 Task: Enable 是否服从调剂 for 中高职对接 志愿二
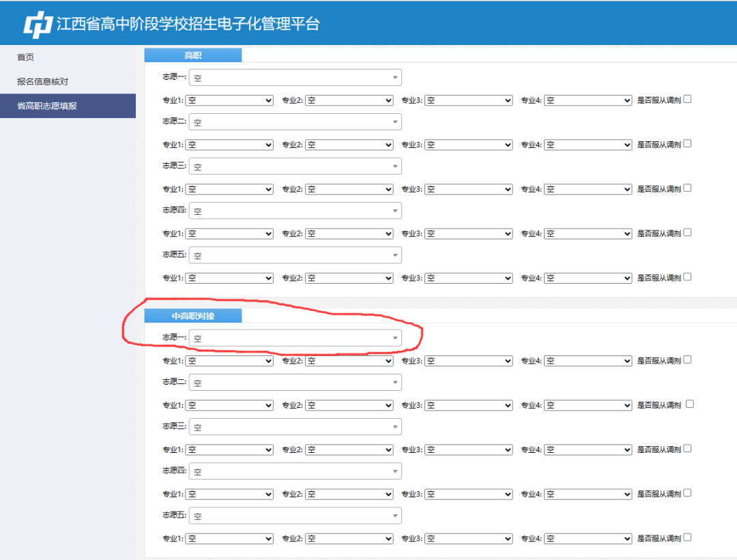pyautogui.click(x=689, y=404)
